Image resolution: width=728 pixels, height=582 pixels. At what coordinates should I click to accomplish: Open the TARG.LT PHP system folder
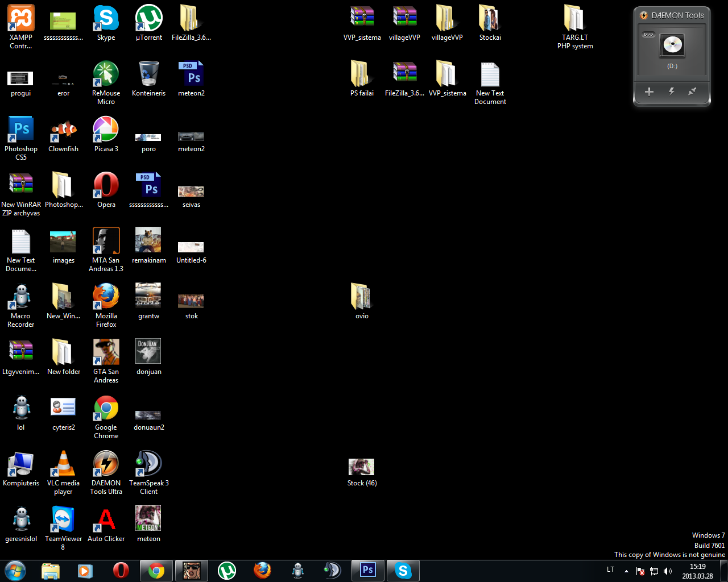point(575,26)
